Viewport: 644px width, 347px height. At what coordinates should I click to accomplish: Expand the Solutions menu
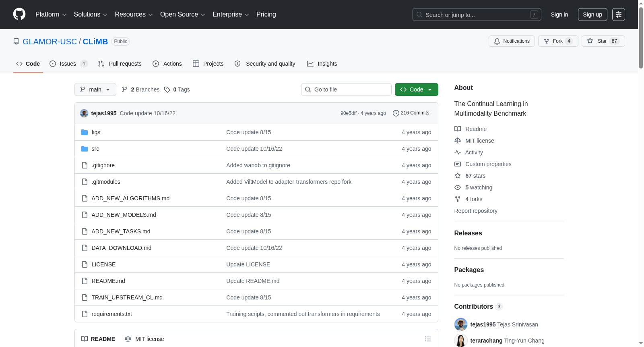pos(91,15)
